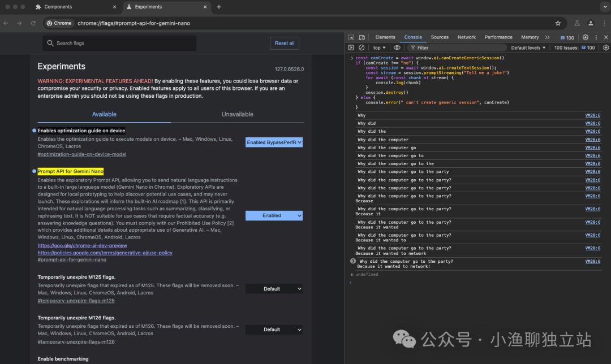Go back with the back arrow
Image resolution: width=611 pixels, height=364 pixels.
pos(6,23)
